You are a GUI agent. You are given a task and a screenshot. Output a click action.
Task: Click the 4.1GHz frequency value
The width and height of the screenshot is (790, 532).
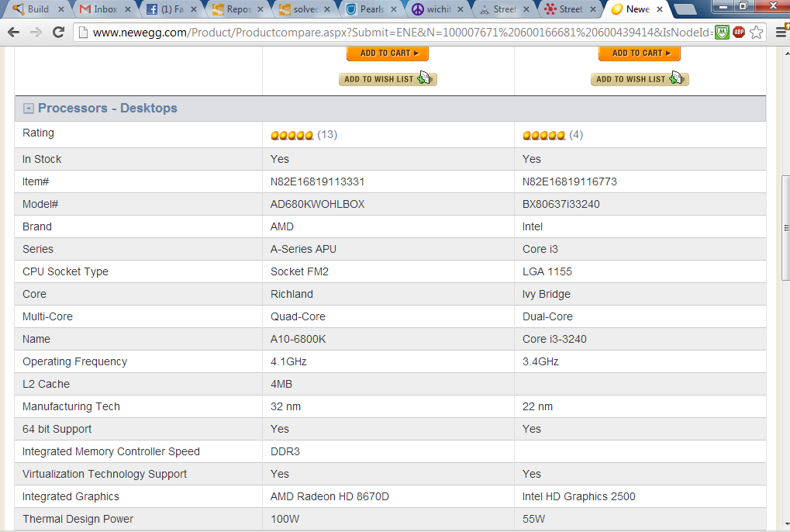[x=288, y=361]
